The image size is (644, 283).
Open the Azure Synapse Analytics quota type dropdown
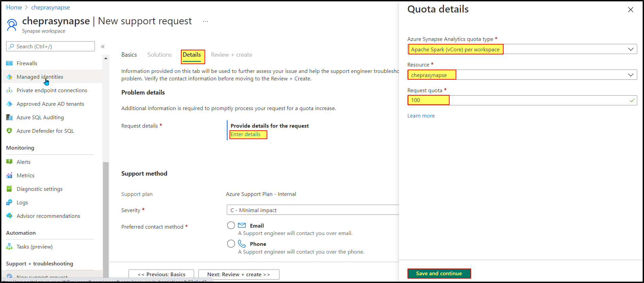pos(522,49)
